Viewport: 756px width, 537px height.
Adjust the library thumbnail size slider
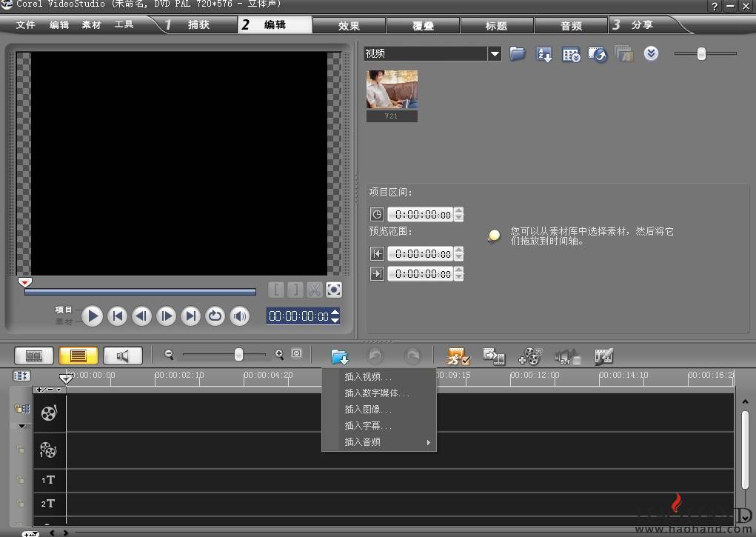point(701,53)
